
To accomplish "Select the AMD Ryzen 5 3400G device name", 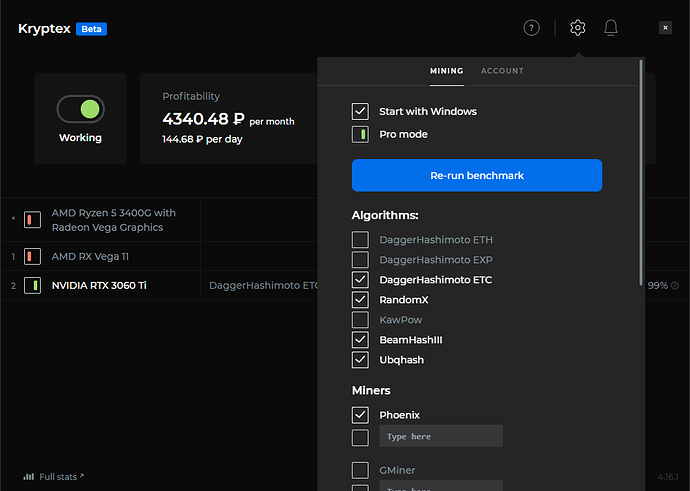I will pos(114,220).
